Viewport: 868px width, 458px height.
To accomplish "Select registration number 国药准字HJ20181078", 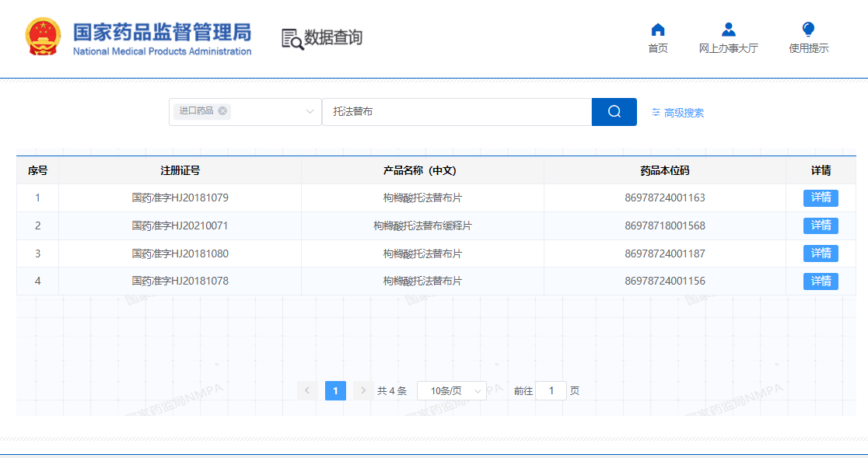I will (x=180, y=281).
